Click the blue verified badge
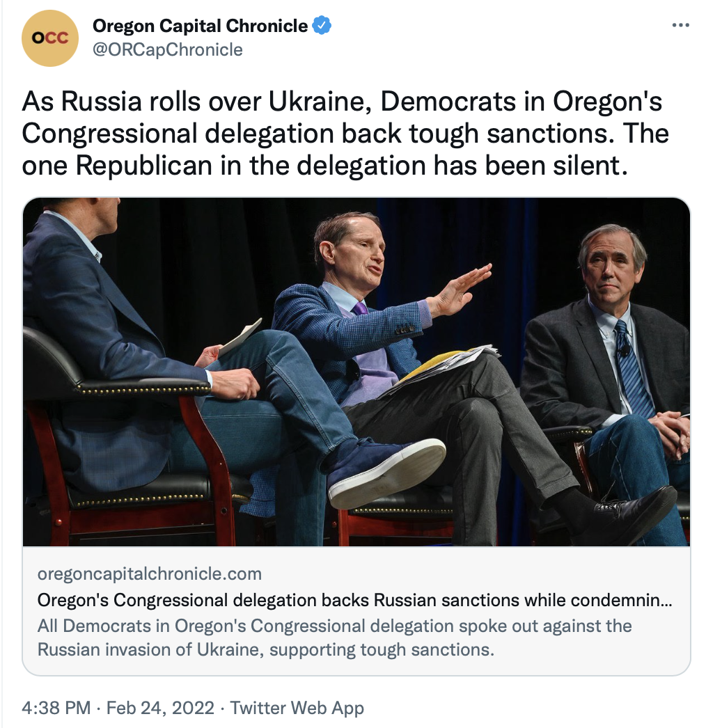Screen dimensions: 706x728 pyautogui.click(x=321, y=26)
